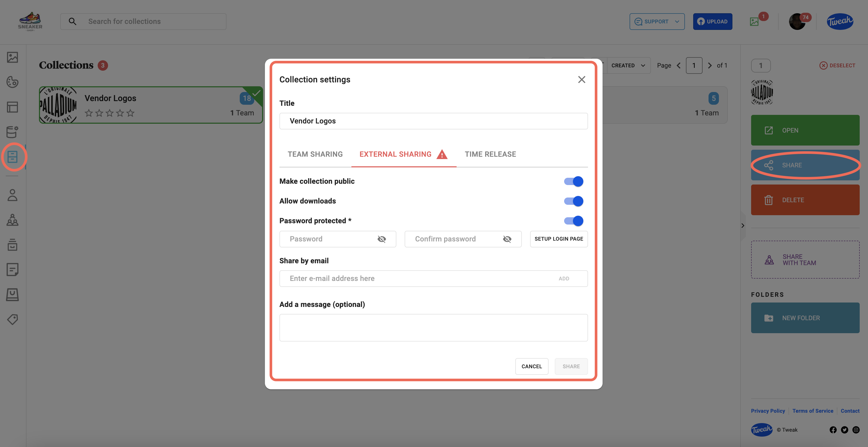The image size is (868, 447).
Task: Expand the Support dropdown
Action: tap(657, 22)
